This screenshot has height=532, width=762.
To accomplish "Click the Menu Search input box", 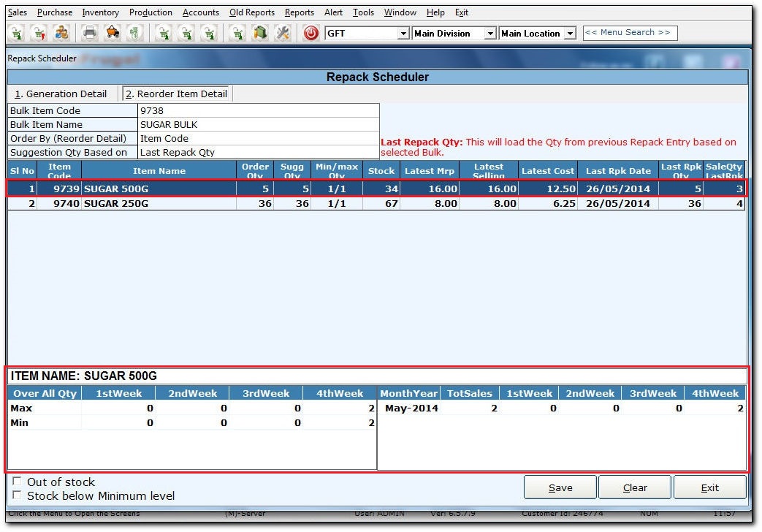I will (629, 33).
